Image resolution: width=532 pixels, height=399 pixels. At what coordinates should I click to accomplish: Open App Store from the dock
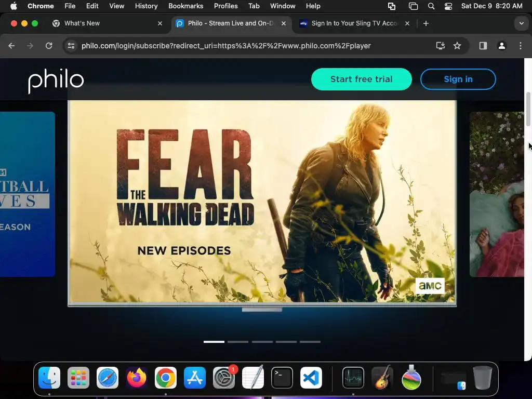(195, 378)
